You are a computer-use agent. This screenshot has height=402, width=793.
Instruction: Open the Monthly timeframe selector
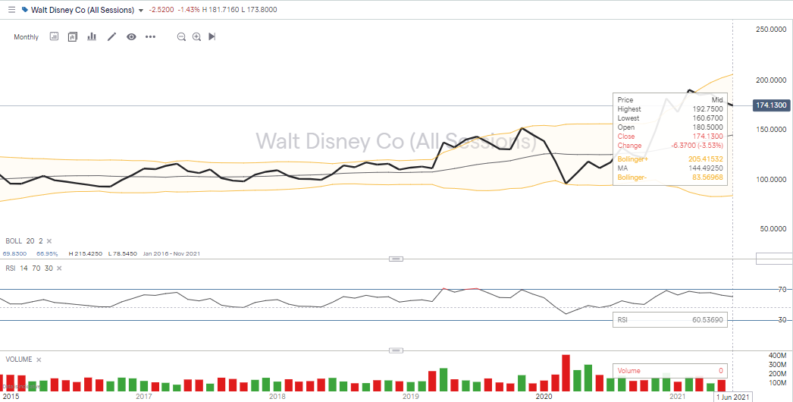pos(27,37)
